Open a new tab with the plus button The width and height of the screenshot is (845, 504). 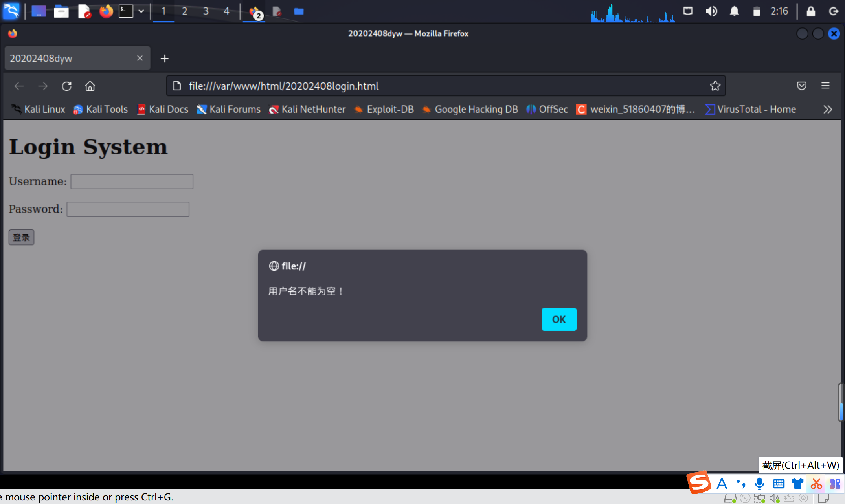pyautogui.click(x=165, y=59)
